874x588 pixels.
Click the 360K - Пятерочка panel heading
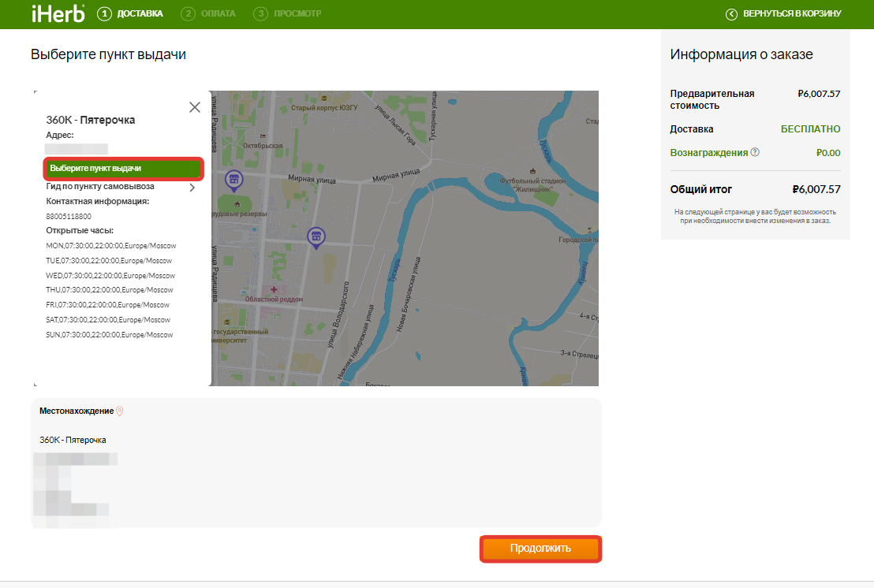[90, 120]
